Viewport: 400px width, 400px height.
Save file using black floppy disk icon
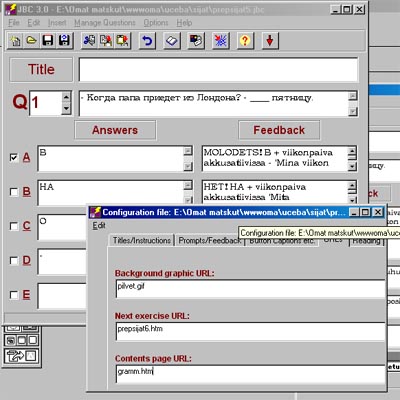(48, 41)
